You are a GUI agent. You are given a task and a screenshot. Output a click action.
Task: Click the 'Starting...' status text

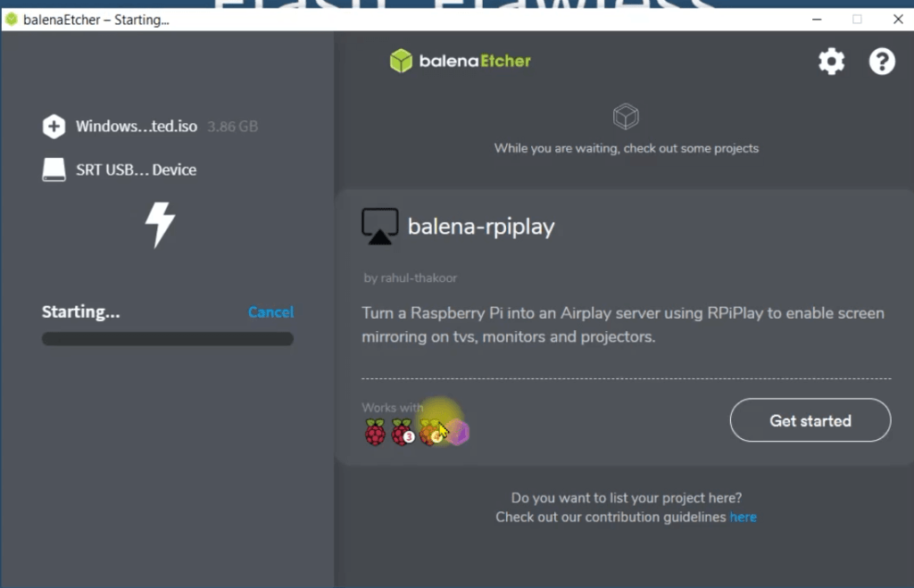(81, 311)
